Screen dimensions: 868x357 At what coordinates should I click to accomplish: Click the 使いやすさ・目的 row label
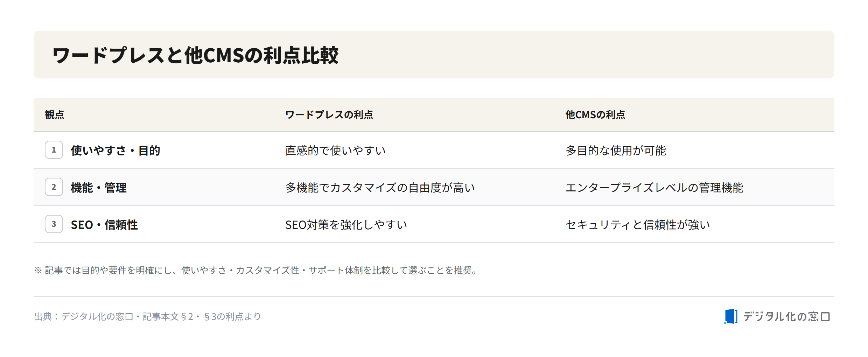point(115,150)
